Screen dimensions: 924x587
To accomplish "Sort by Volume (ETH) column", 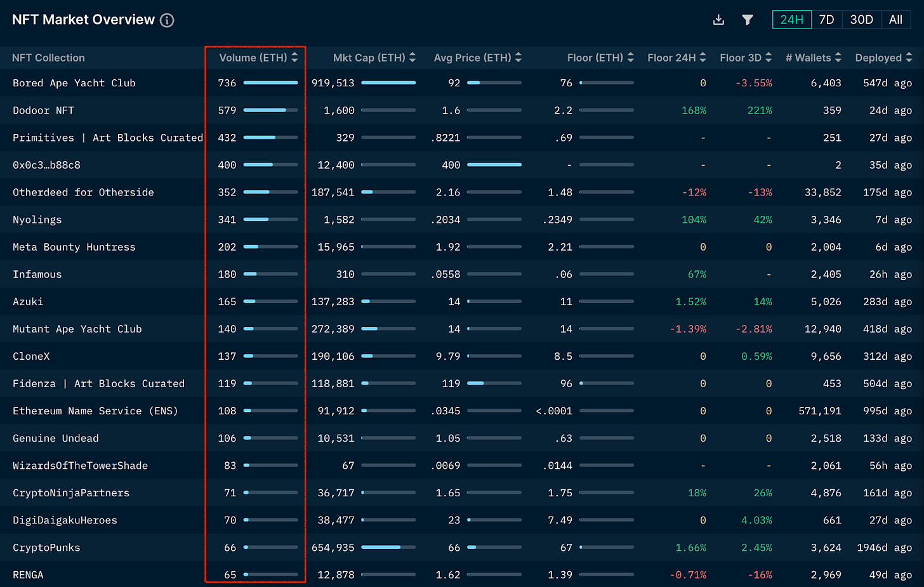I will coord(258,58).
